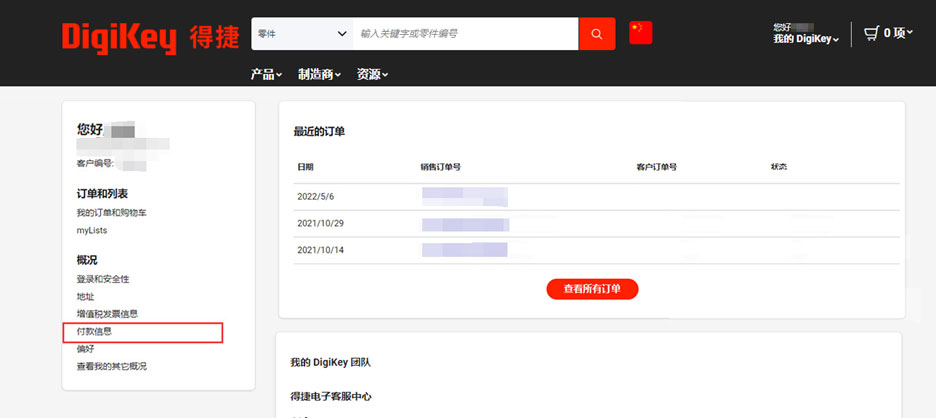Click the DigiKey 得捷 logo
This screenshot has height=418, width=936.
150,37
